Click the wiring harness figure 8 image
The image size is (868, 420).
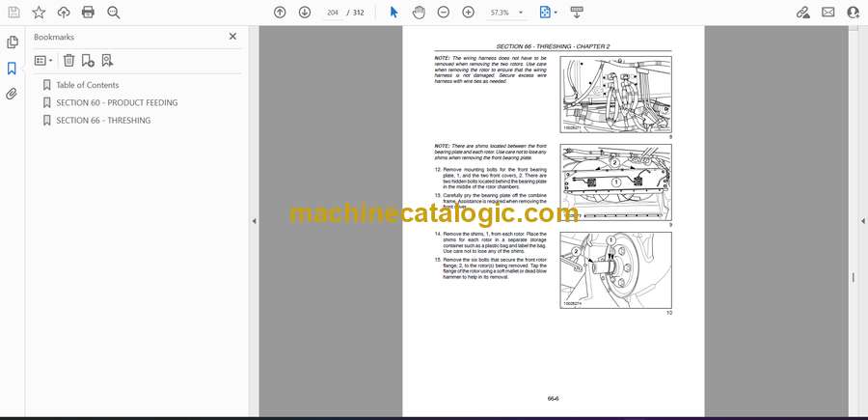[x=615, y=95]
